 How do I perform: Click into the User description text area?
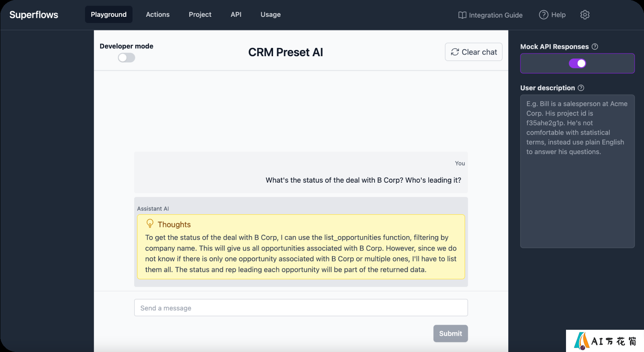pyautogui.click(x=577, y=171)
